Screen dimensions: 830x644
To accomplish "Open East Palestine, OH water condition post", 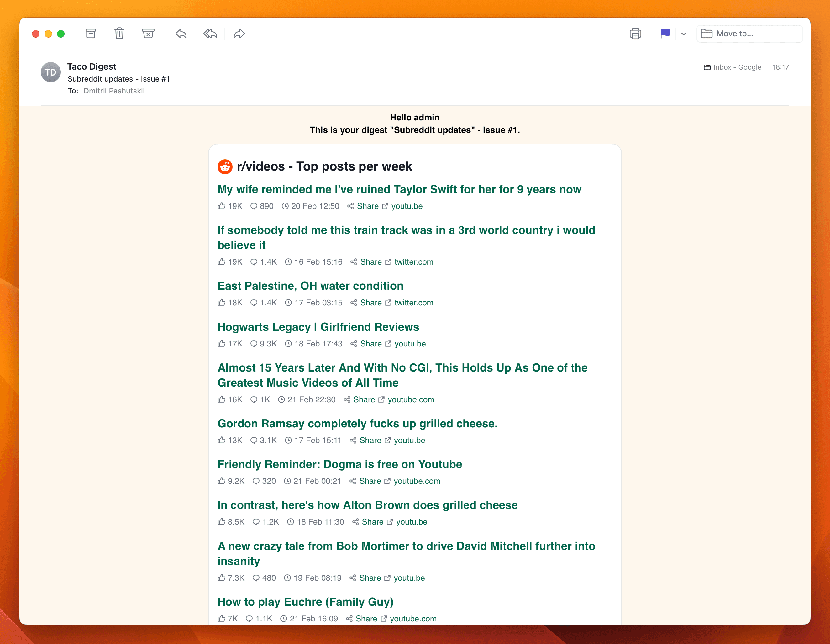I will 311,286.
